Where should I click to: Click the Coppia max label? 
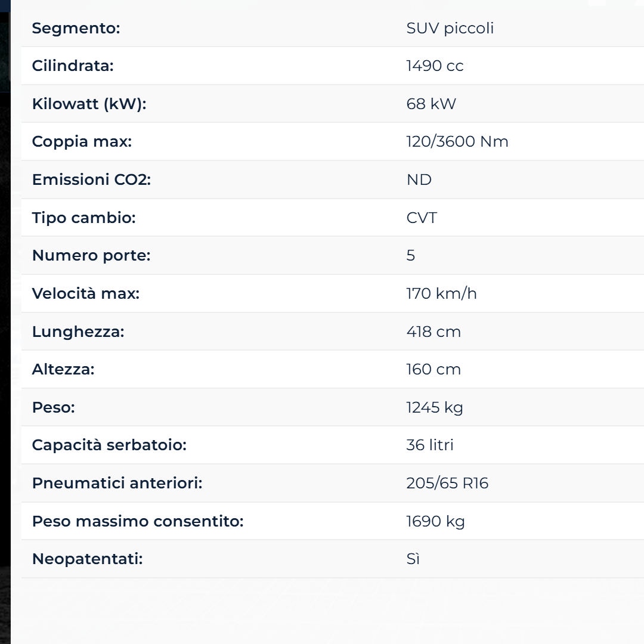[82, 142]
